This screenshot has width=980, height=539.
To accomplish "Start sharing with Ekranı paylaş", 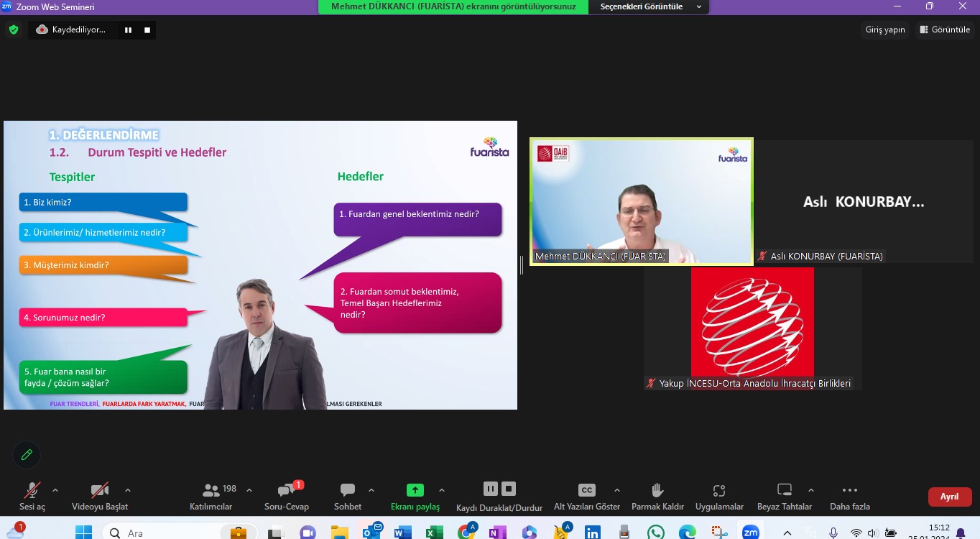I will click(415, 496).
